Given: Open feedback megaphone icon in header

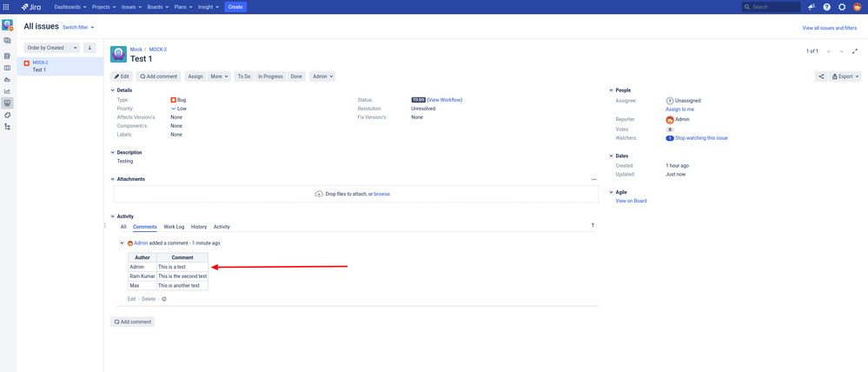Looking at the screenshot, I should tap(812, 7).
